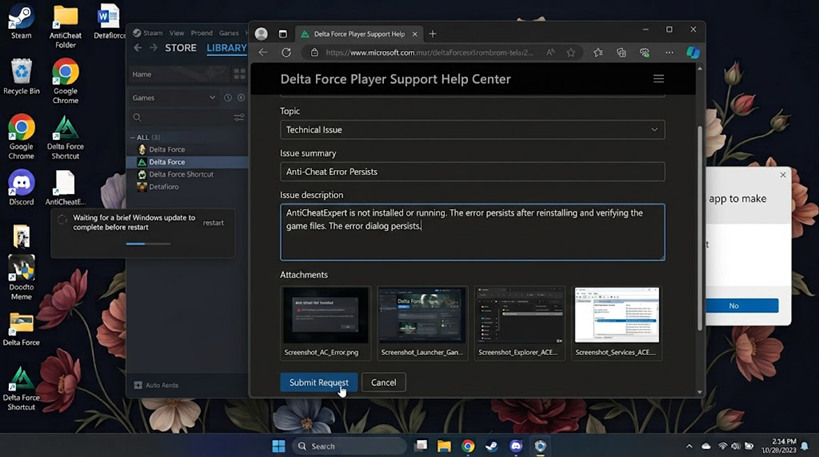
Task: Click the Cancel button
Action: [383, 382]
